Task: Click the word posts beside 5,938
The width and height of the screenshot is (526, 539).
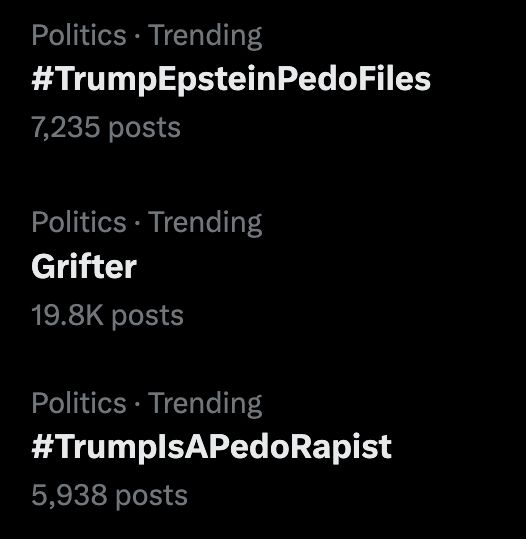Action: pyautogui.click(x=152, y=497)
